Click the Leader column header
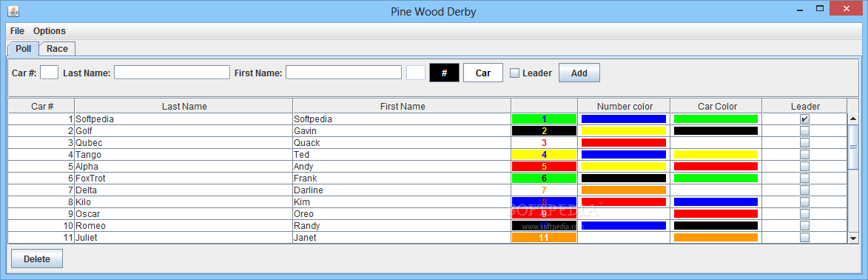Image resolution: width=868 pixels, height=280 pixels. pyautogui.click(x=805, y=106)
